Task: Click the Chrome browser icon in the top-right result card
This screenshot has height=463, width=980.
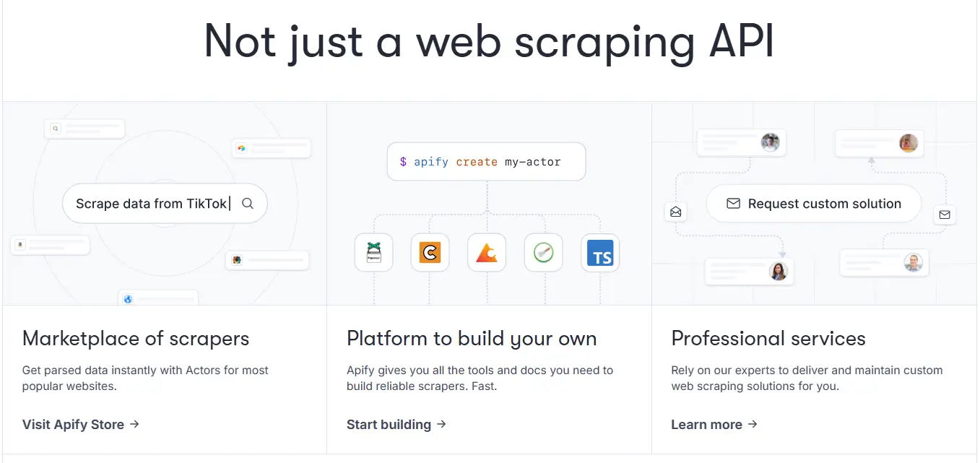Action: pos(241,148)
